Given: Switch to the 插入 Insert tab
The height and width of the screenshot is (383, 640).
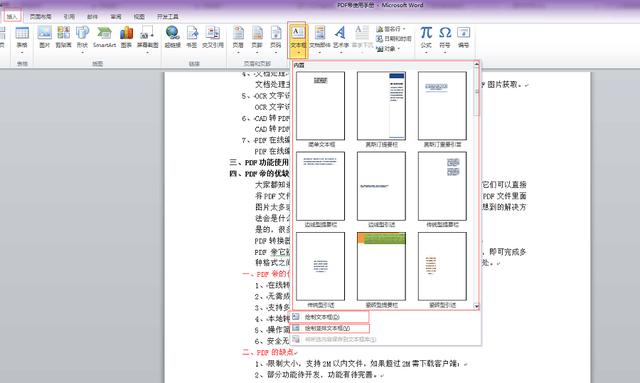Looking at the screenshot, I should click(x=12, y=16).
